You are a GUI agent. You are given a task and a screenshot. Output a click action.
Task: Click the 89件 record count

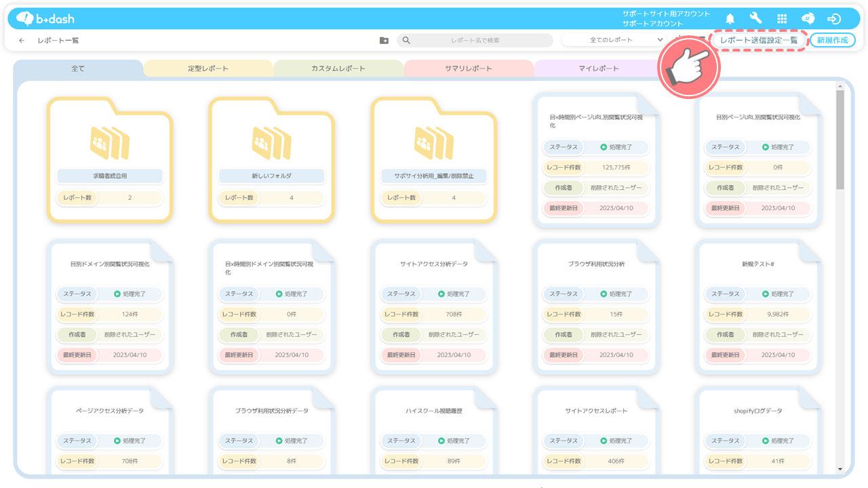click(x=454, y=461)
